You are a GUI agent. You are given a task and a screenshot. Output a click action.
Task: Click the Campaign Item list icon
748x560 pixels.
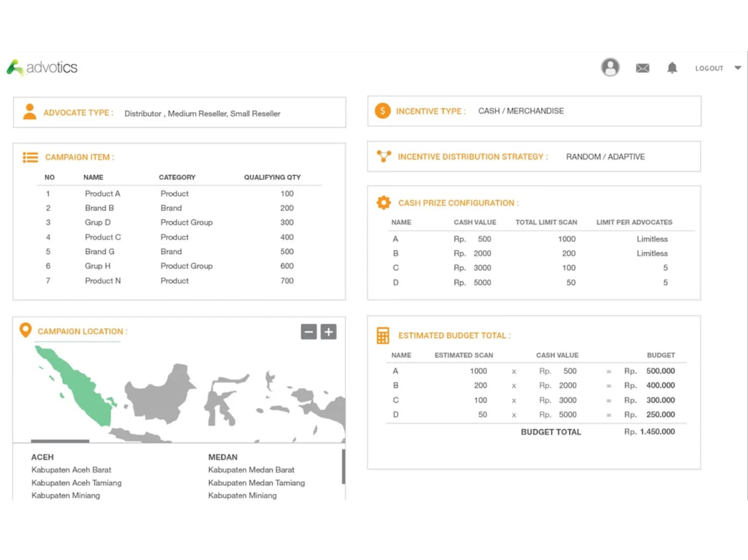coord(30,157)
